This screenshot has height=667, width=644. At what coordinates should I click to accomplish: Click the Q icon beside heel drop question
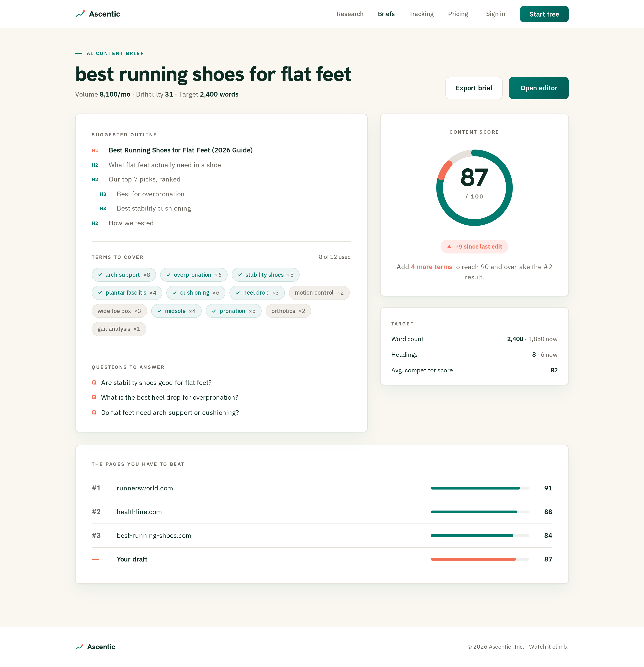click(x=94, y=397)
